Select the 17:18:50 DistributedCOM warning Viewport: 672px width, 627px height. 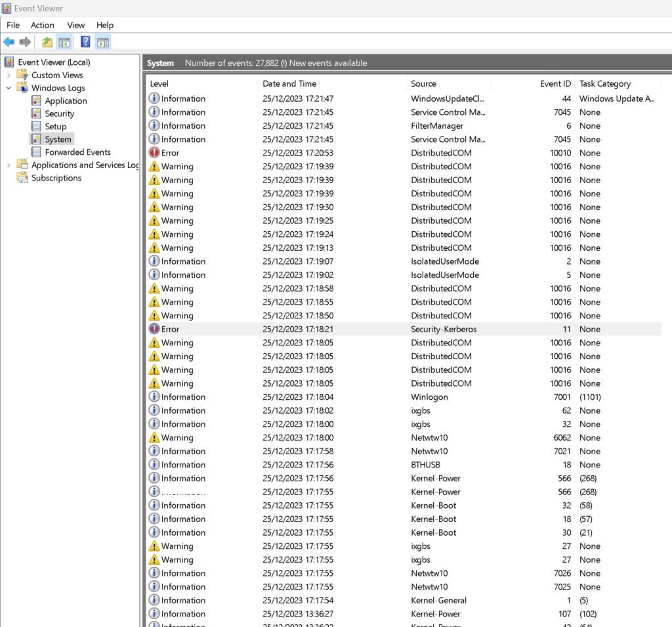coord(404,316)
